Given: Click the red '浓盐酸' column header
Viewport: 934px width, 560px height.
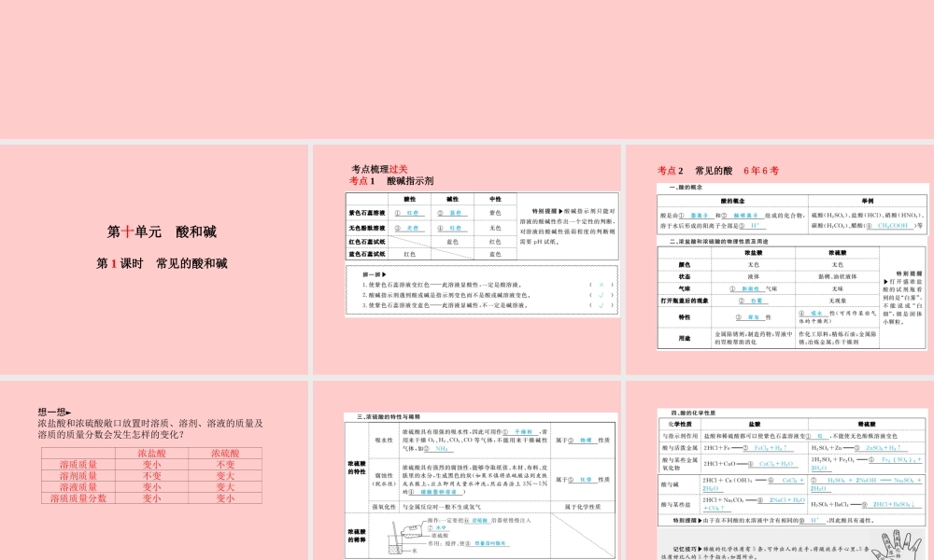Looking at the screenshot, I should coord(152,453).
